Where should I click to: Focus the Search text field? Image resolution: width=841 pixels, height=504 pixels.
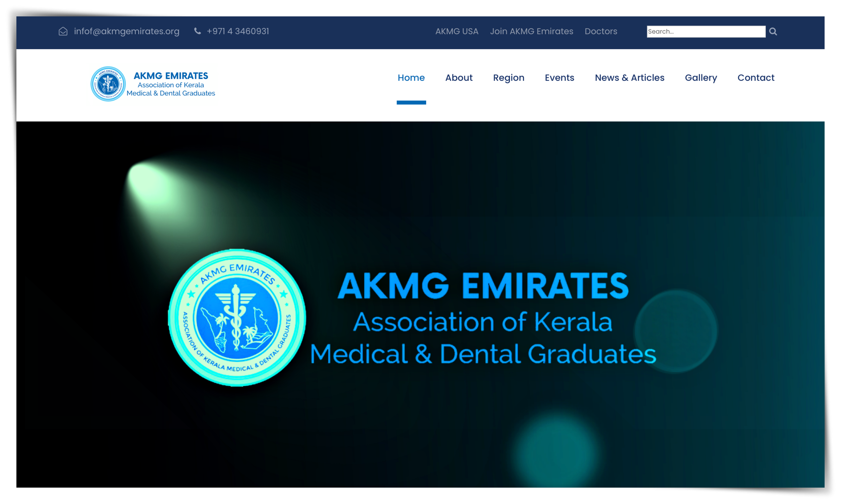point(706,31)
